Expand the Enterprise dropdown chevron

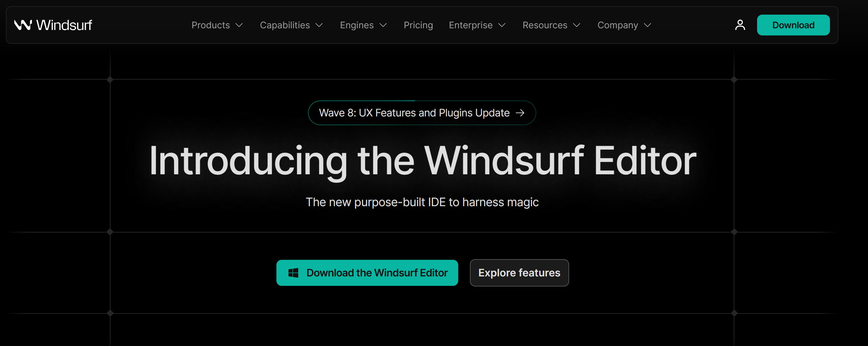pos(502,25)
